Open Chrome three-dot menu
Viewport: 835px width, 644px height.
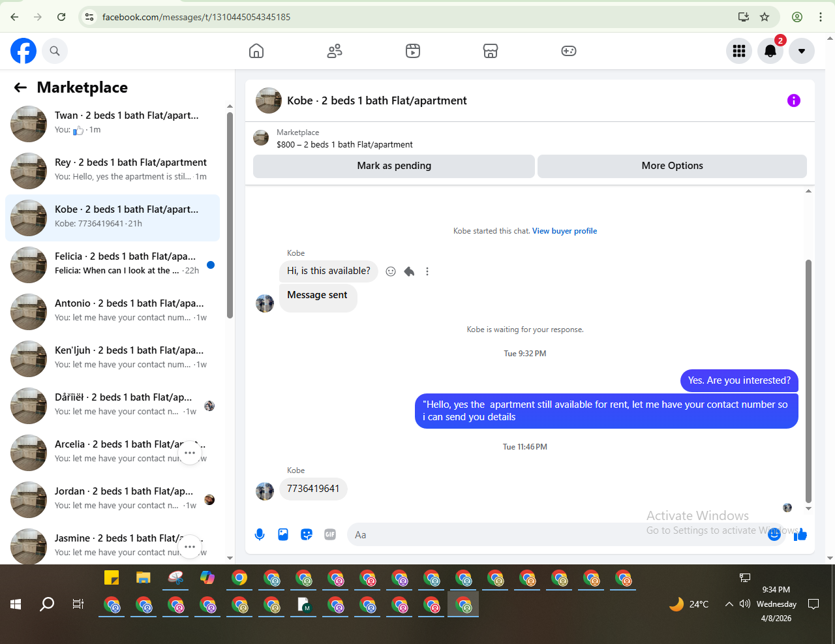(x=821, y=17)
